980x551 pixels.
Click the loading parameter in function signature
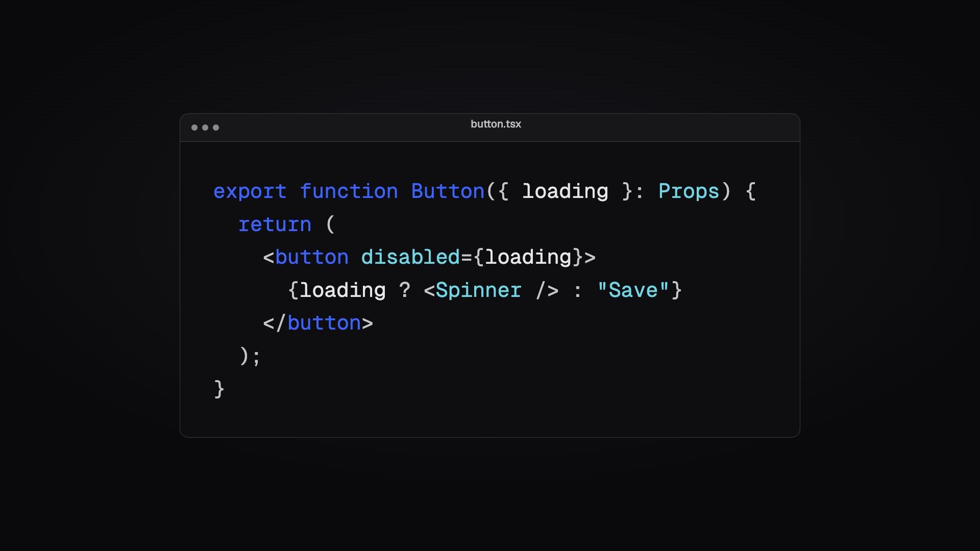pyautogui.click(x=565, y=192)
